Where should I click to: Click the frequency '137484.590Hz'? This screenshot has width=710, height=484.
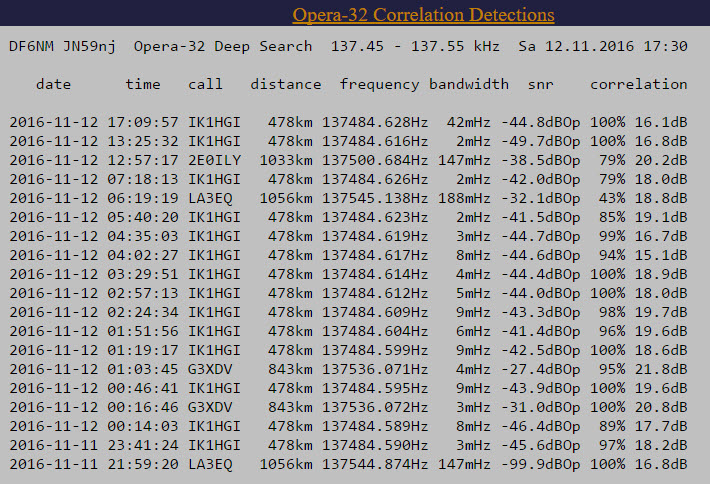tap(375, 446)
